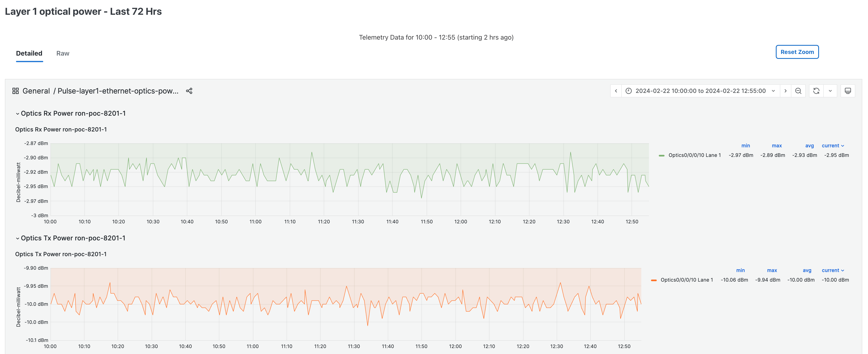The width and height of the screenshot is (868, 354).
Task: Click the cycle view mode monitor icon
Action: (848, 91)
